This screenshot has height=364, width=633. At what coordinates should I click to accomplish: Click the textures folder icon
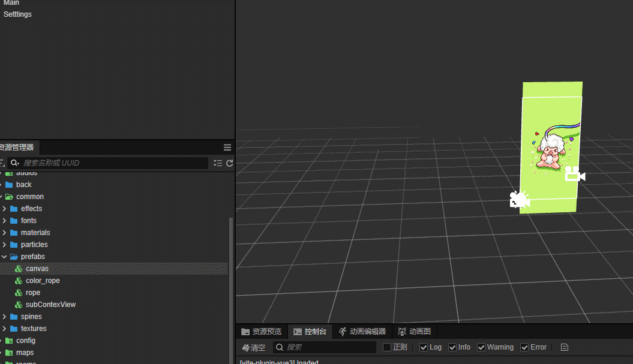pos(14,329)
